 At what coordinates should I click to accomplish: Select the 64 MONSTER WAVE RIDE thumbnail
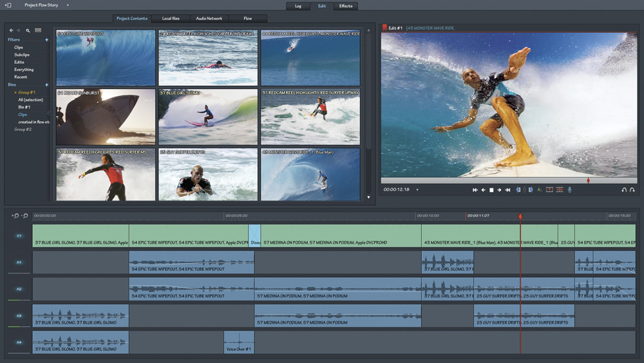310,57
